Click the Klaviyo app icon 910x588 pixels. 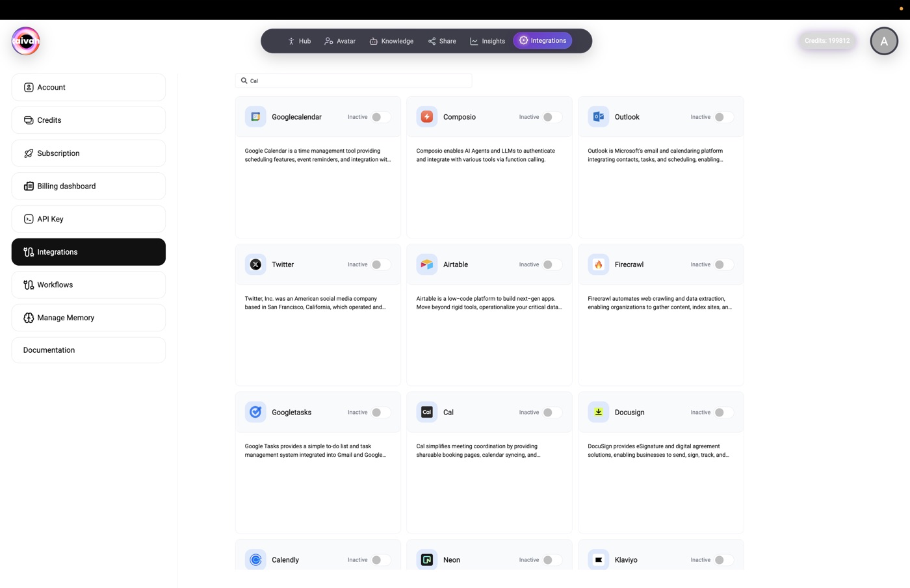click(599, 559)
